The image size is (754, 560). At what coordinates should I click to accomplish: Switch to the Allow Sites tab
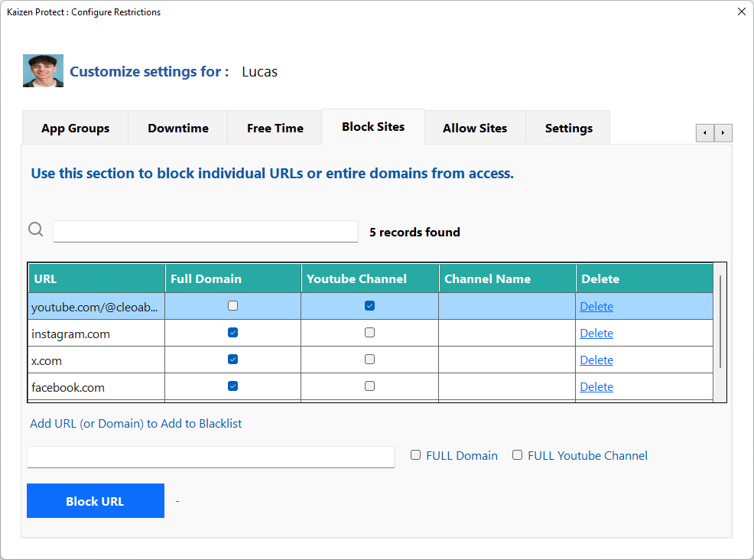click(x=474, y=129)
